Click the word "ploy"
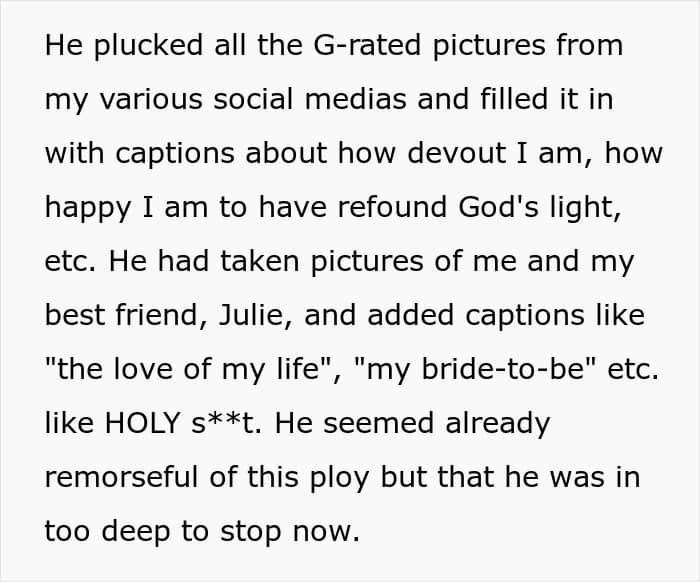700x582 pixels. tap(339, 478)
